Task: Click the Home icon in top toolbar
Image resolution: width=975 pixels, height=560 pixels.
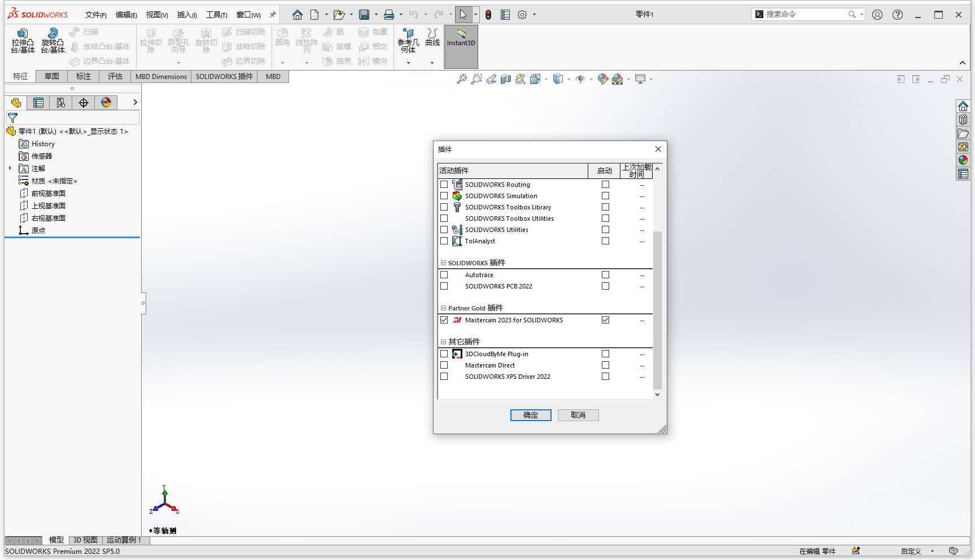Action: tap(298, 15)
